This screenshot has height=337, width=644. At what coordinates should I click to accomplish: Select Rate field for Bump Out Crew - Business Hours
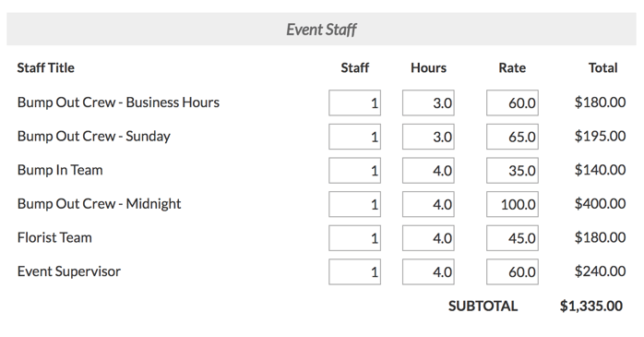click(513, 102)
